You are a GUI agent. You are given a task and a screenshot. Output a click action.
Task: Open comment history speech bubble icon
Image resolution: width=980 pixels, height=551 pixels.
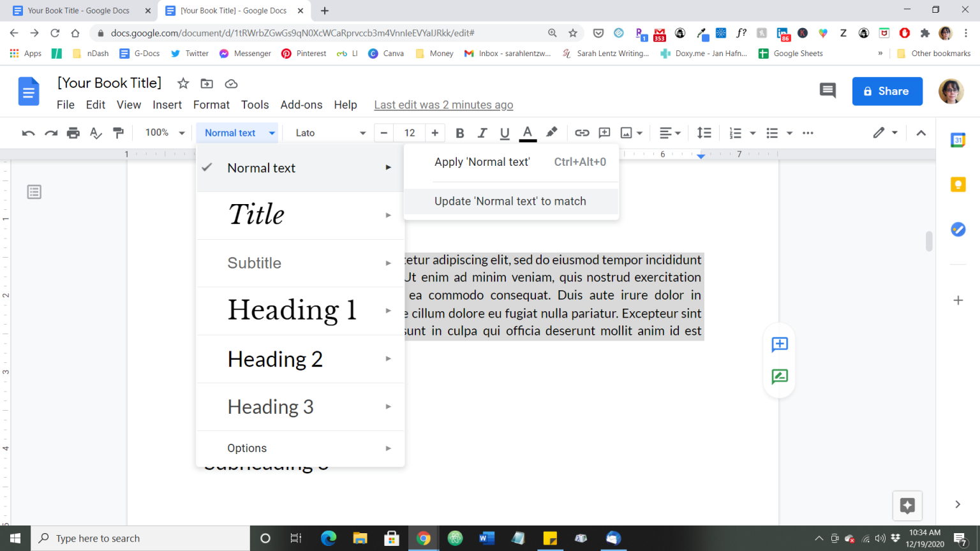click(828, 91)
